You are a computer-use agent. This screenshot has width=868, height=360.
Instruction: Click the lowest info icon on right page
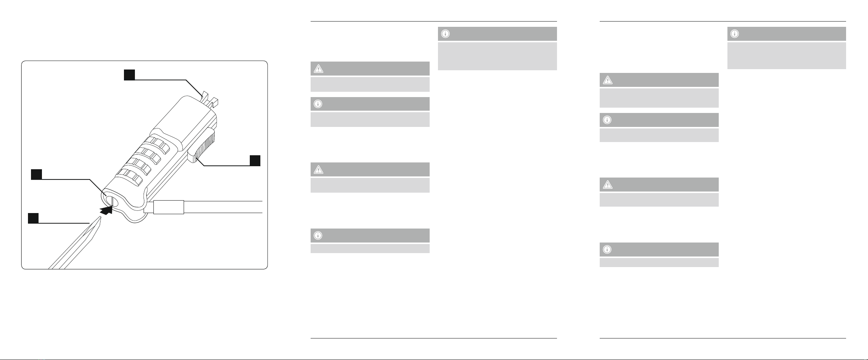pyautogui.click(x=607, y=250)
